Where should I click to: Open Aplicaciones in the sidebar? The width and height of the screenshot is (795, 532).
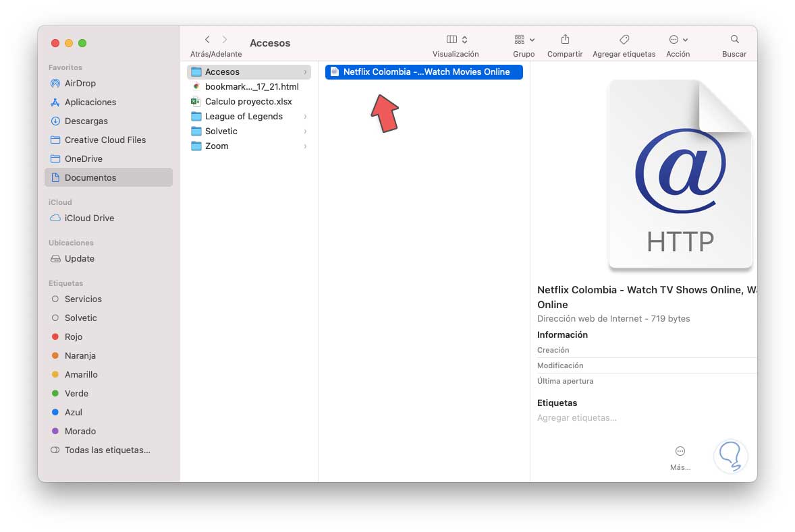coord(109,102)
